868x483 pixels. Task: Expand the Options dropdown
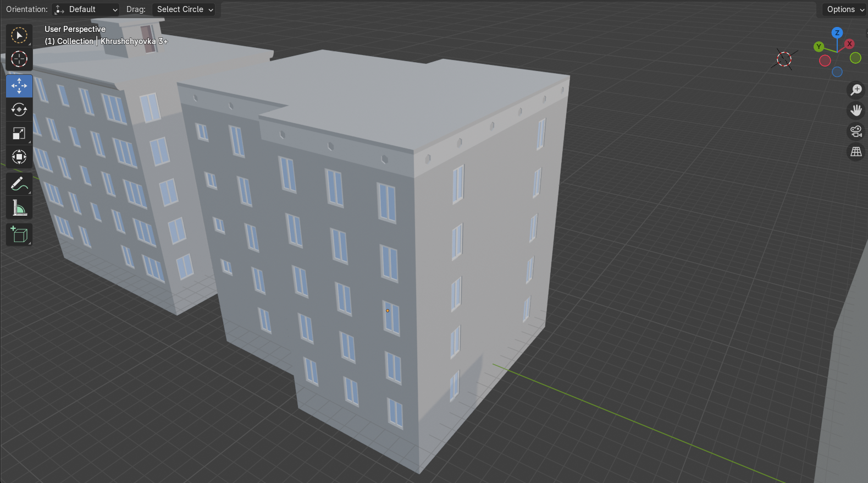(x=845, y=9)
